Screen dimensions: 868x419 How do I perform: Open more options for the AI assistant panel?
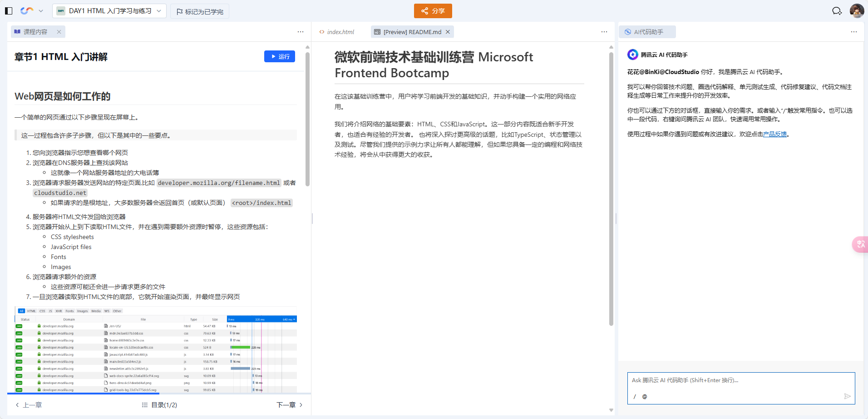[854, 32]
